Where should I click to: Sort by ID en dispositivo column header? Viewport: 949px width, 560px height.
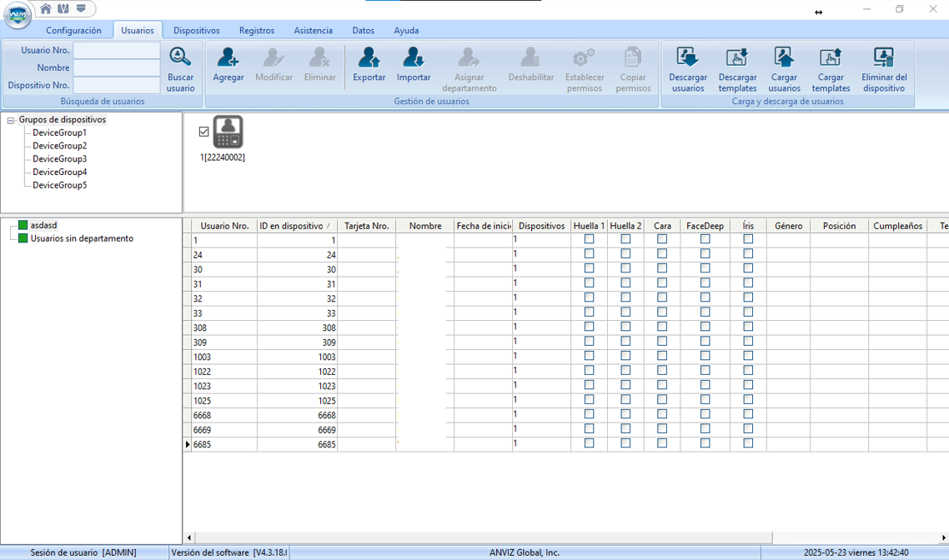(x=297, y=226)
